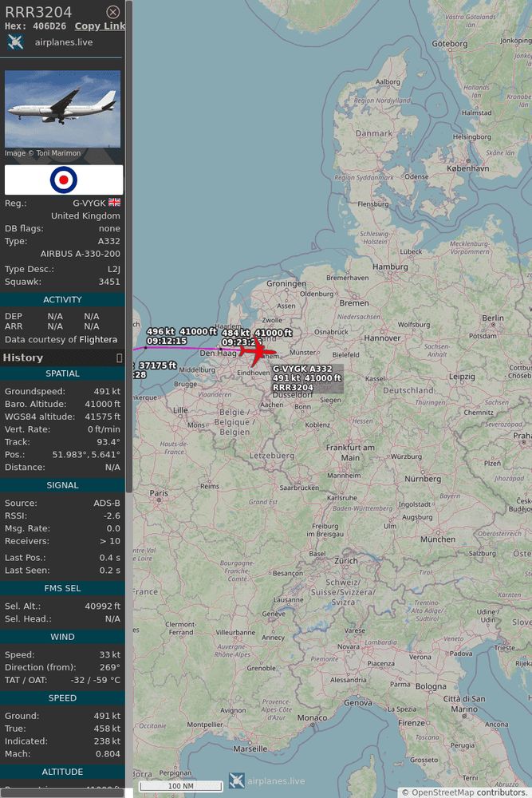Click the ALTITUDE section header
Screen dimensions: 532x798
coord(62,772)
